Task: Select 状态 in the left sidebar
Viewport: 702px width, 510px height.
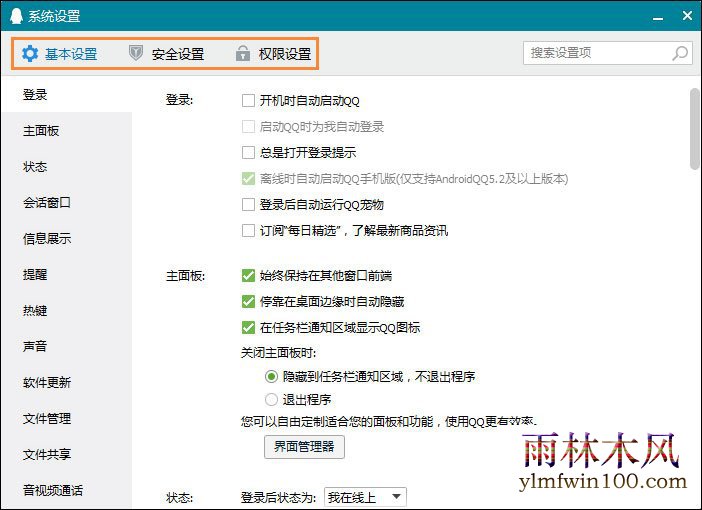Action: click(x=66, y=167)
